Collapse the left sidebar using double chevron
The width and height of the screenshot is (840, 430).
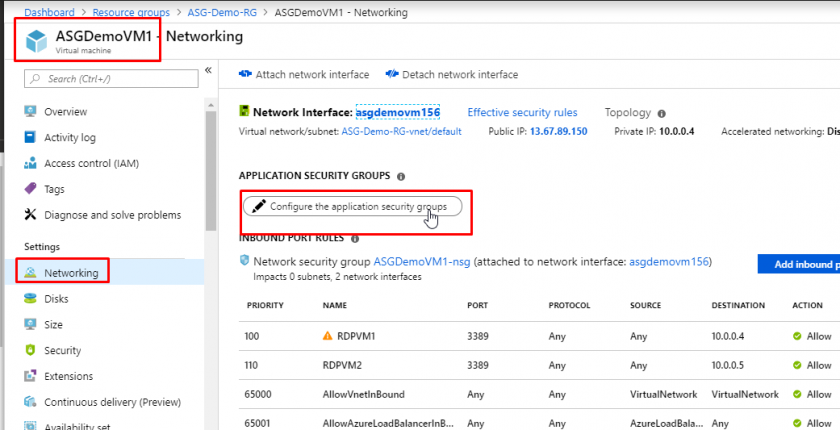tap(208, 71)
